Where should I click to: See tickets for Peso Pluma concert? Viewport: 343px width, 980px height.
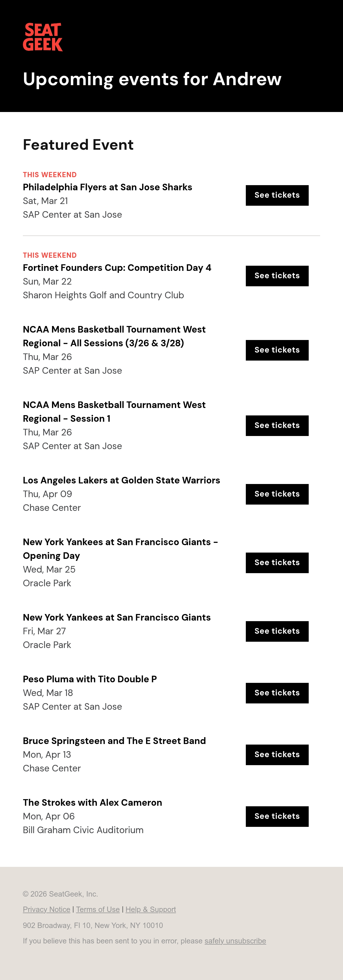[277, 693]
